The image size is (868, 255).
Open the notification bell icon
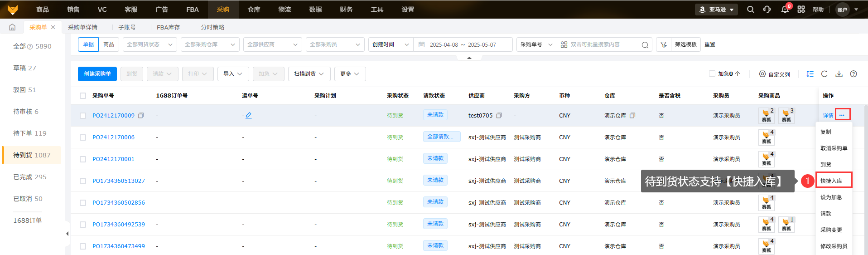point(785,10)
